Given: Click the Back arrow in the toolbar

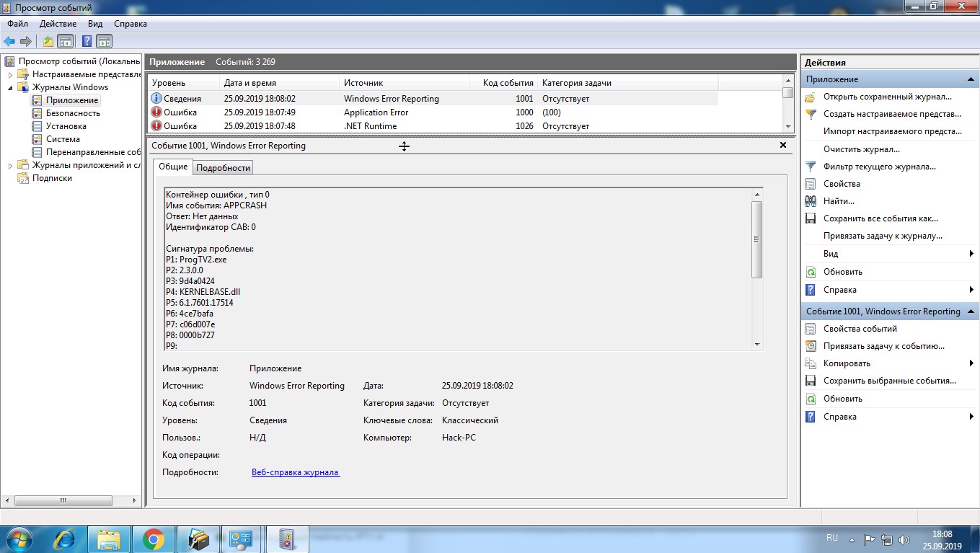Looking at the screenshot, I should 9,41.
